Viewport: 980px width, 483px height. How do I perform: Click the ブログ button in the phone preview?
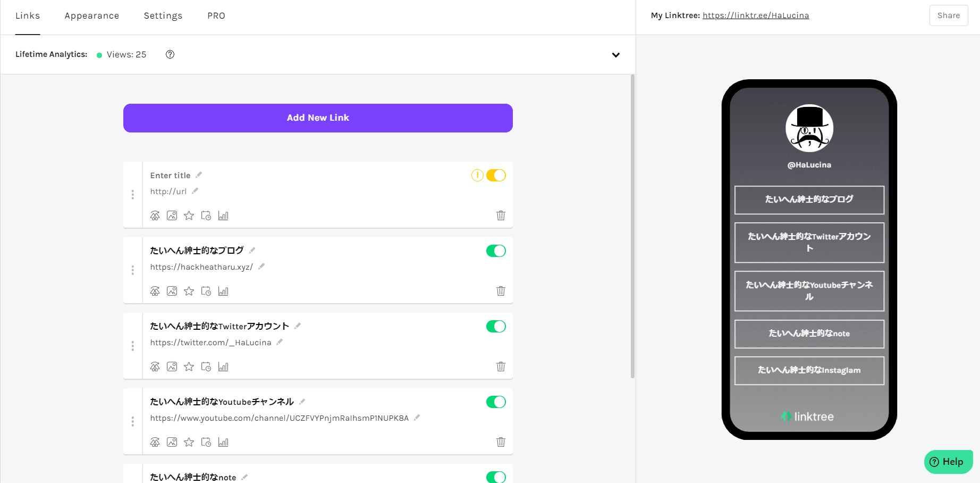pyautogui.click(x=809, y=200)
